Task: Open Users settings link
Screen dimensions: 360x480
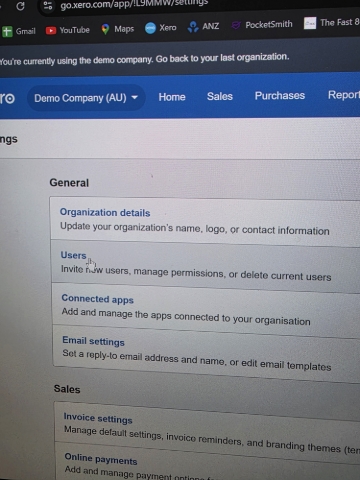Action: coord(73,255)
